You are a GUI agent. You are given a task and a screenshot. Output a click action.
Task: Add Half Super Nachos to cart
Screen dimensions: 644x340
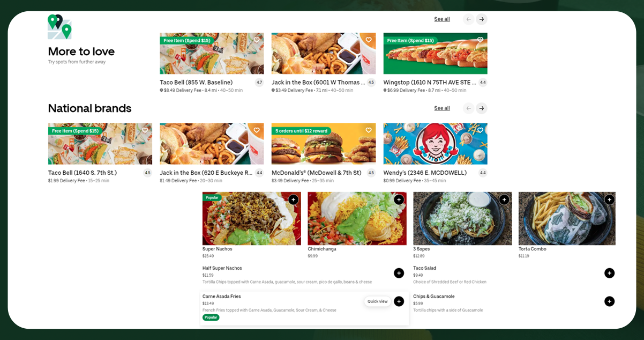(399, 273)
